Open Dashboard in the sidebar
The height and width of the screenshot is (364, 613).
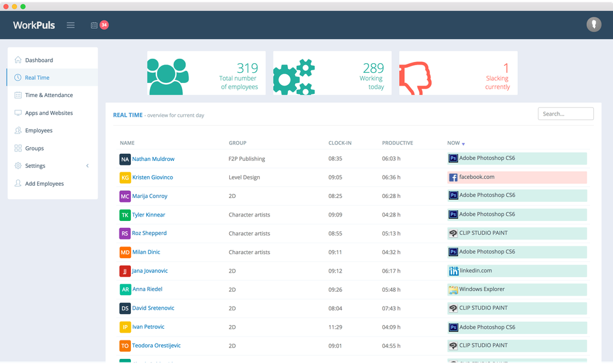(39, 60)
